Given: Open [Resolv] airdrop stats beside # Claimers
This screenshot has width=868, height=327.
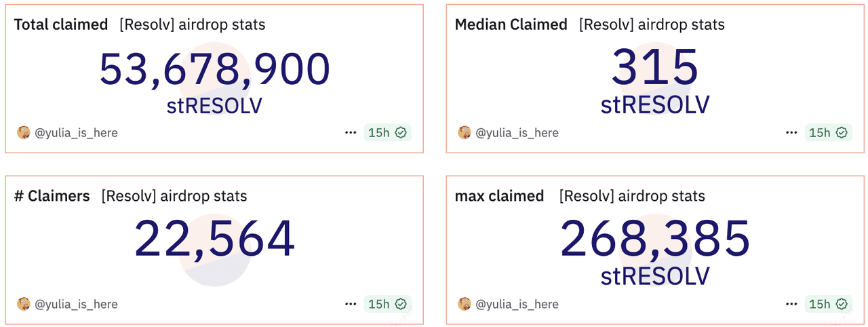Looking at the screenshot, I should 174,197.
